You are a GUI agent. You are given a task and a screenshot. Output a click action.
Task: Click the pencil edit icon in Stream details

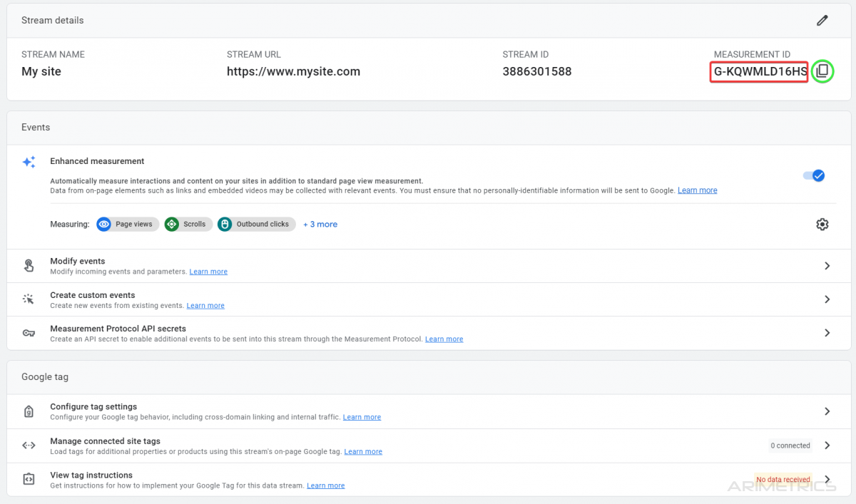822,21
